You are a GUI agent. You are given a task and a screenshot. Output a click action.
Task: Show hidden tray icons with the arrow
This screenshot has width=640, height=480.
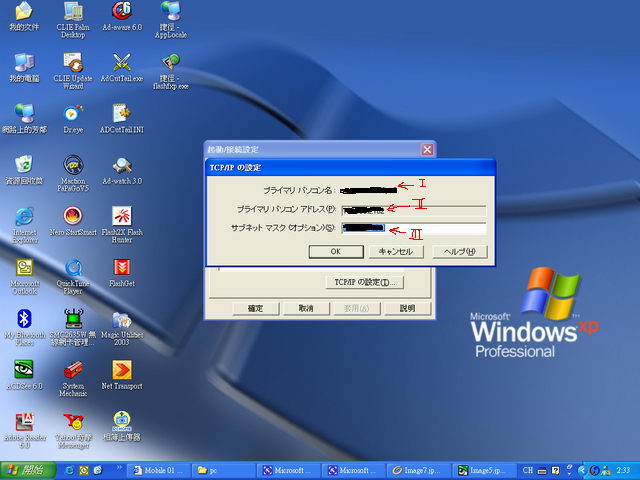pyautogui.click(x=582, y=470)
